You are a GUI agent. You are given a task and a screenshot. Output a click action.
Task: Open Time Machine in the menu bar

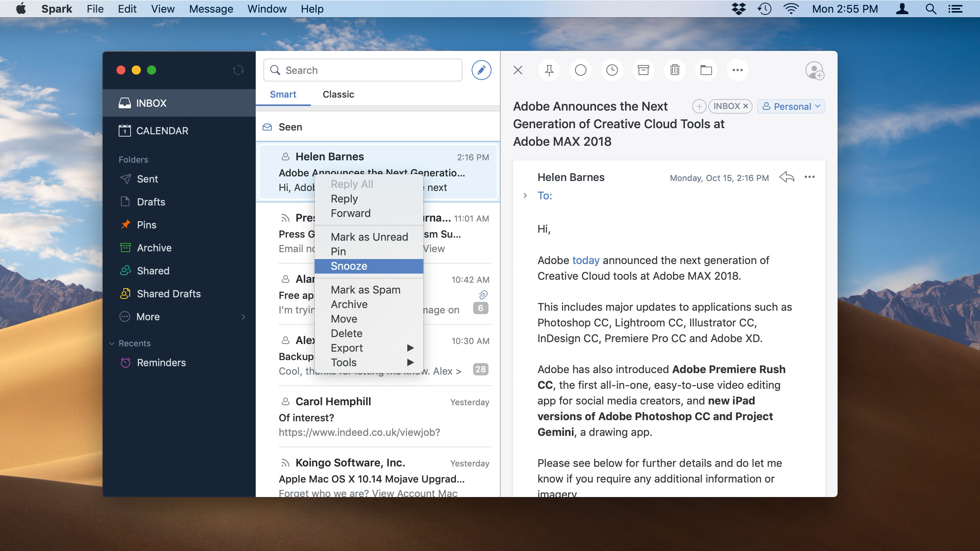pos(764,9)
